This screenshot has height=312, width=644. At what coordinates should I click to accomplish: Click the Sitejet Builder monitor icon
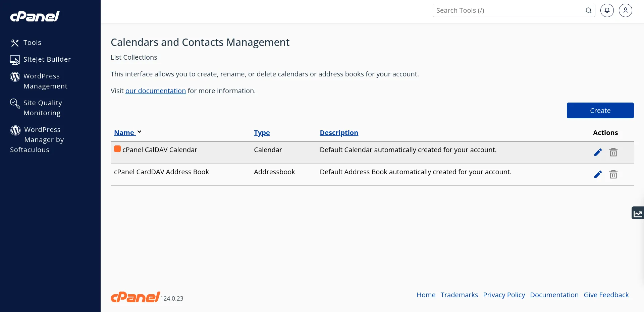(x=15, y=60)
